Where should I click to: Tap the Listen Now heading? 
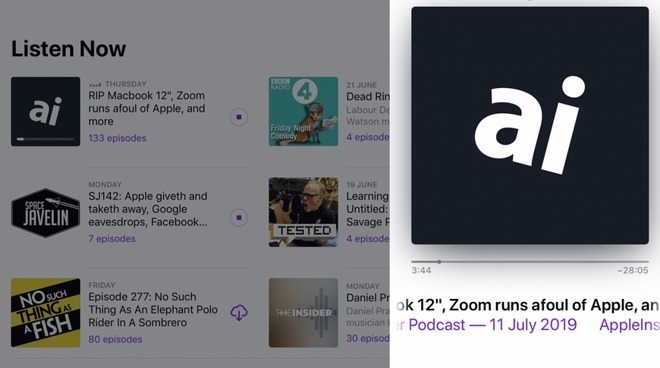click(69, 49)
